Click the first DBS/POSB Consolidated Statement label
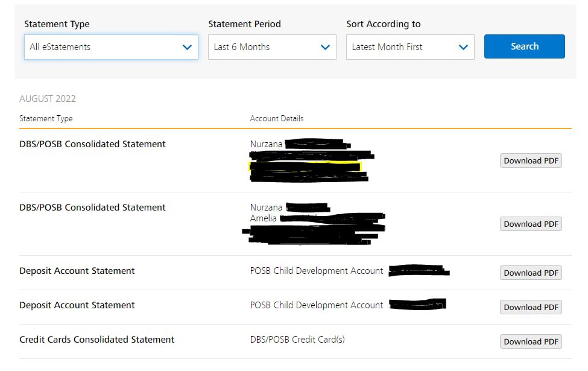The image size is (588, 371). coord(92,144)
